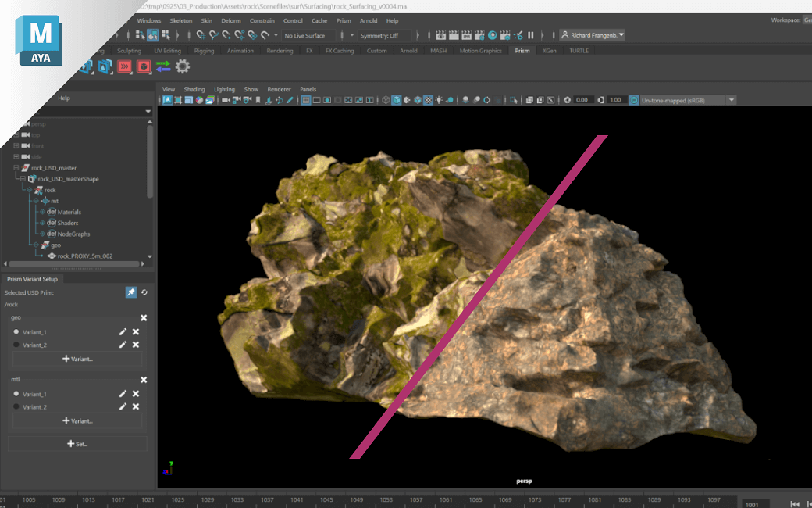
Task: Select geo Variant_2 radio button
Action: point(16,345)
